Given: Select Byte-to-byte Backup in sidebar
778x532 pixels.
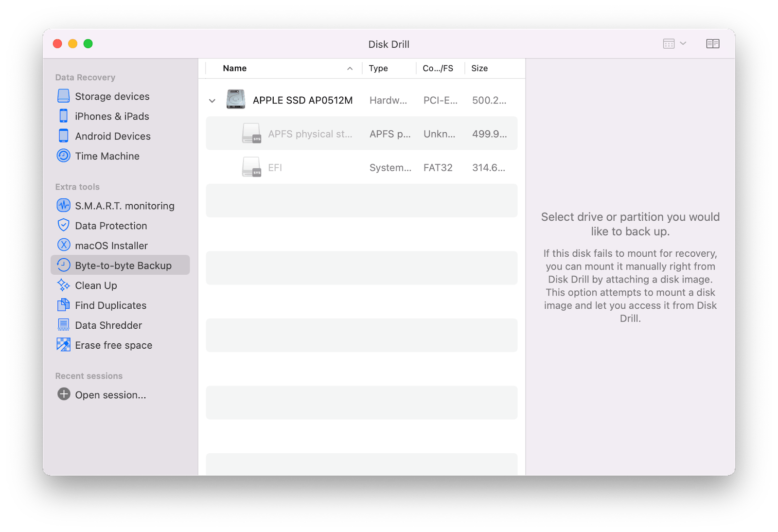Looking at the screenshot, I should point(123,265).
